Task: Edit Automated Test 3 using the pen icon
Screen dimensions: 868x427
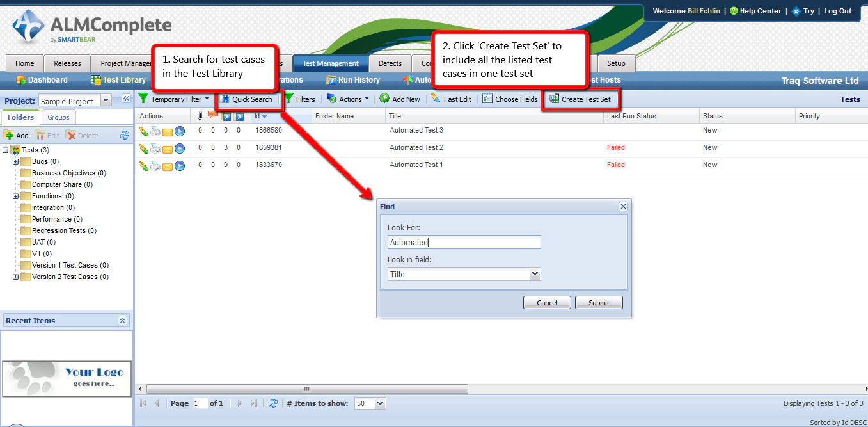Action: [x=144, y=131]
